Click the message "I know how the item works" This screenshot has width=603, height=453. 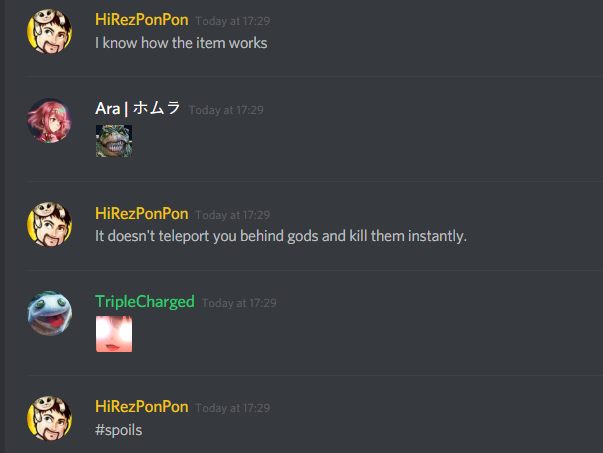181,43
